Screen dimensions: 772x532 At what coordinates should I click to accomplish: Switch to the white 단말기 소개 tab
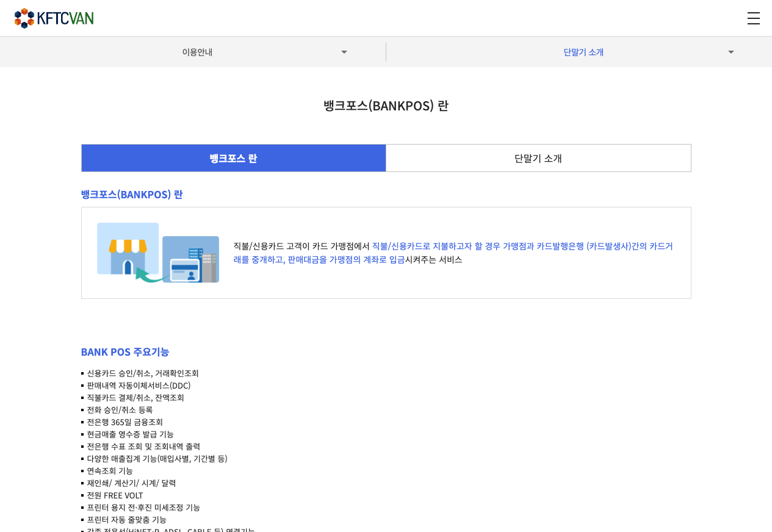point(538,158)
